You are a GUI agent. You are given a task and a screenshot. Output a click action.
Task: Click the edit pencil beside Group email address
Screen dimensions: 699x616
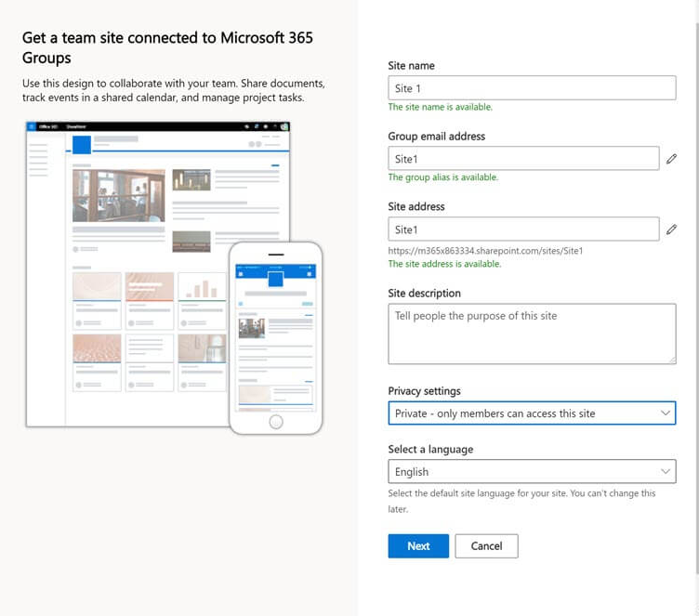(x=671, y=159)
